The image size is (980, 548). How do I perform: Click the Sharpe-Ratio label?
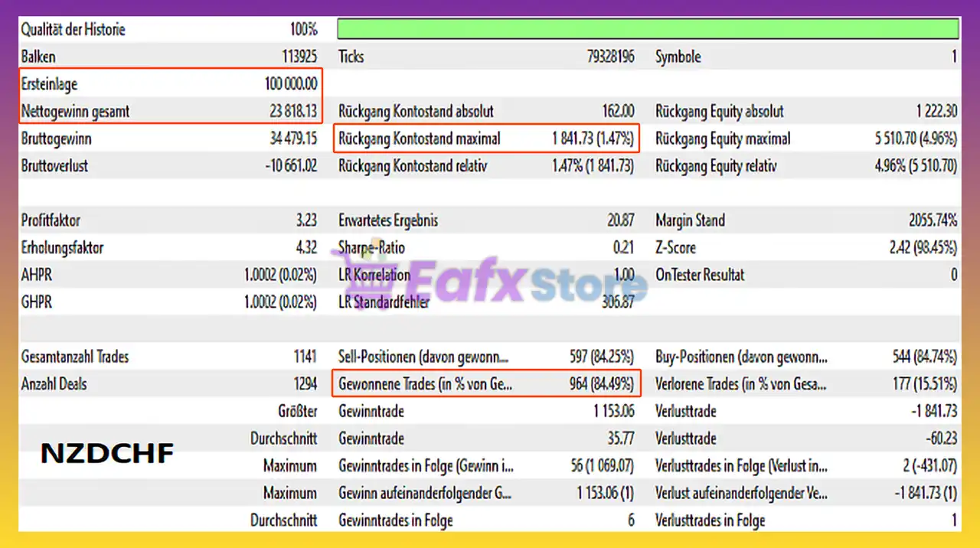point(372,248)
